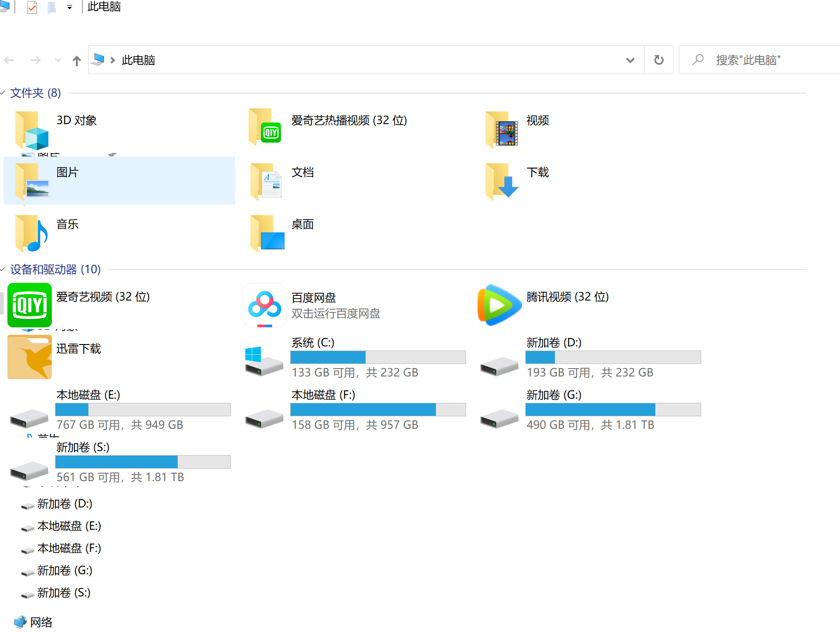Screen dimensions: 840x633
Task: Open the 音乐 folder
Action: [67, 225]
